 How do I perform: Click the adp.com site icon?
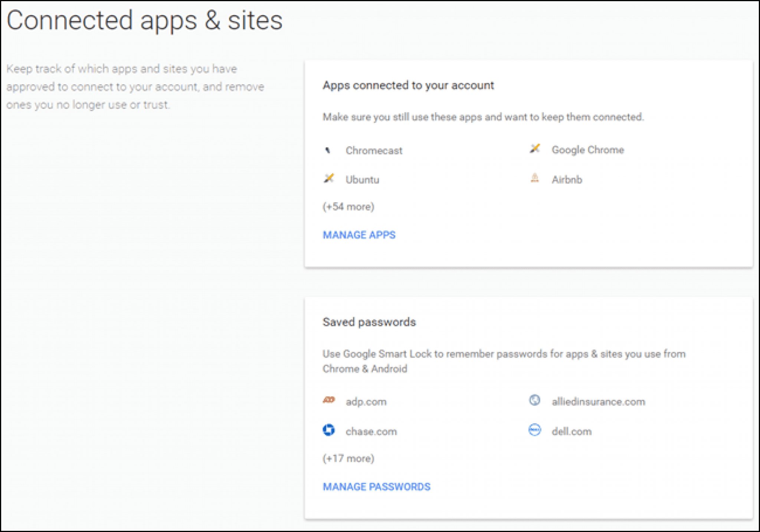pyautogui.click(x=329, y=400)
